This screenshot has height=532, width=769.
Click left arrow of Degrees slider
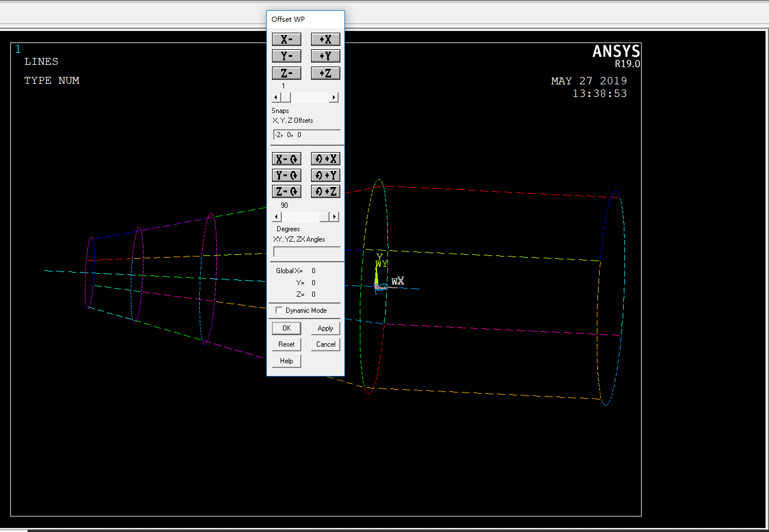tap(277, 217)
